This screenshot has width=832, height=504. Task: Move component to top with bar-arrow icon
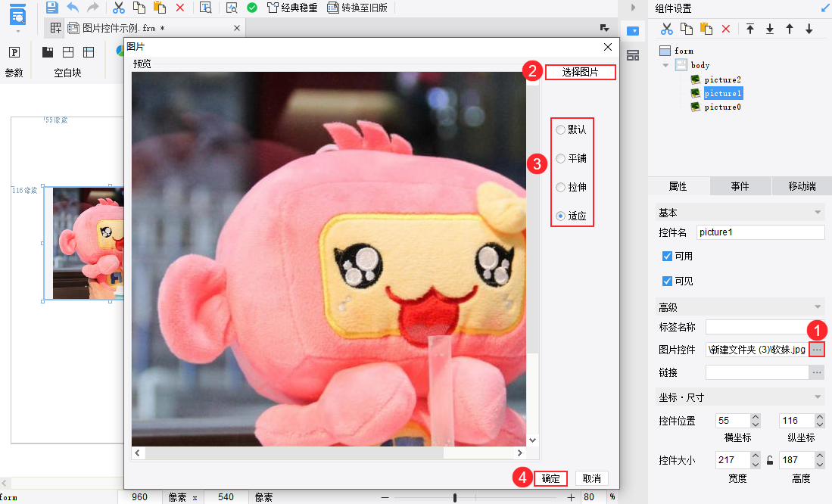(750, 29)
